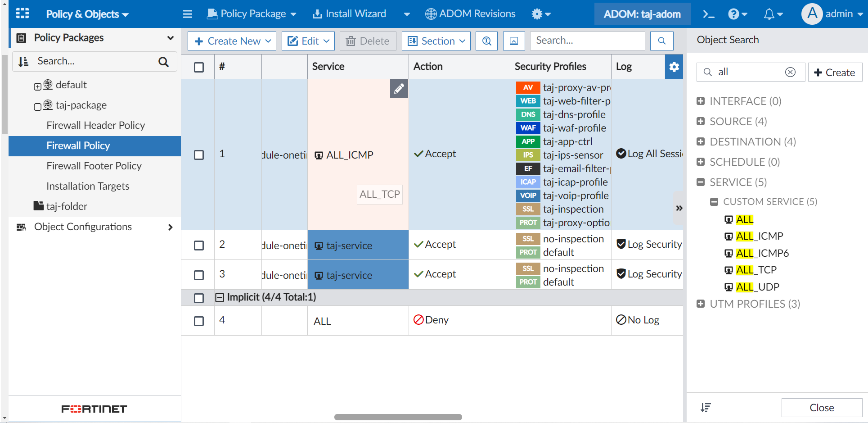Click the ALL_ICMP6 service object icon
Screen dimensions: 868x423
(729, 253)
